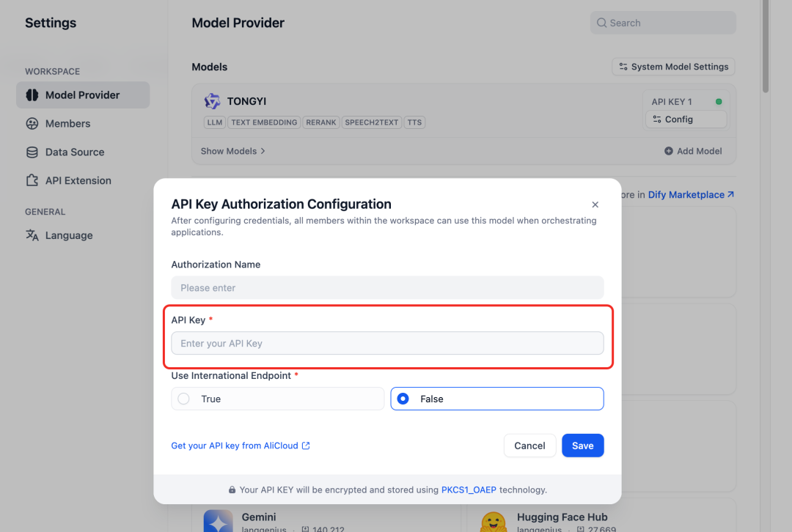Click the Hugging Face Hub emoji logo
Screen dimensions: 792x532
tap(494, 521)
